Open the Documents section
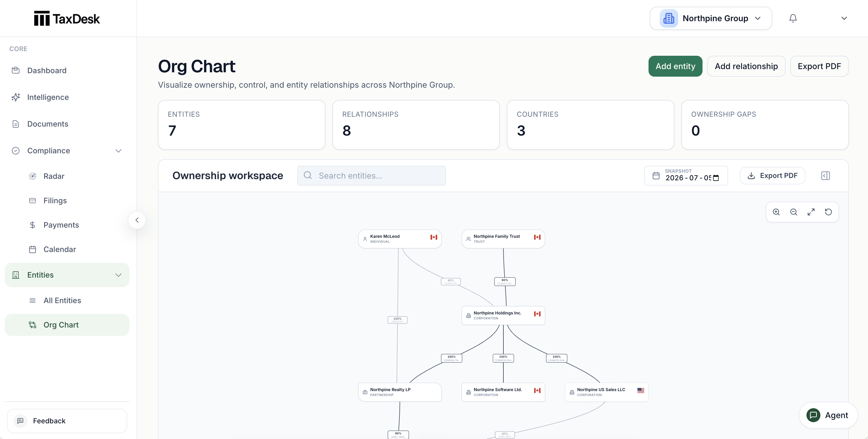The height and width of the screenshot is (439, 868). [67, 124]
